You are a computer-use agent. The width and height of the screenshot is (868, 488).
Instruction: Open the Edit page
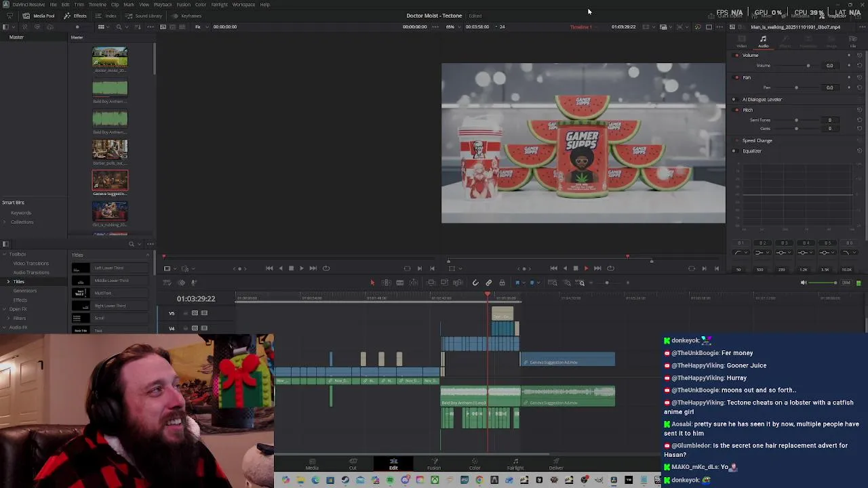pyautogui.click(x=393, y=464)
